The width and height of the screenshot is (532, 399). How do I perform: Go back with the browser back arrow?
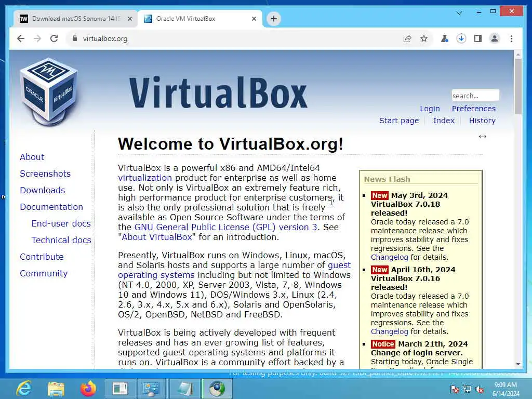[21, 38]
